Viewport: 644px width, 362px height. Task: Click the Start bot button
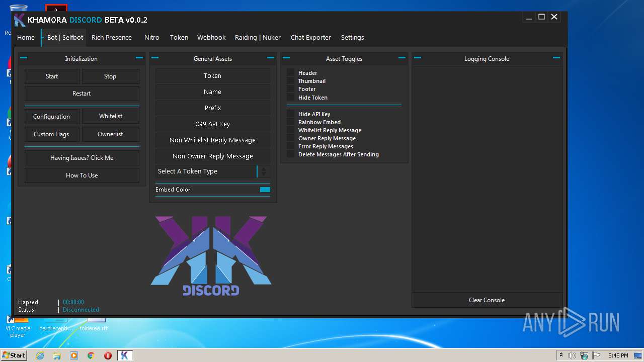52,76
